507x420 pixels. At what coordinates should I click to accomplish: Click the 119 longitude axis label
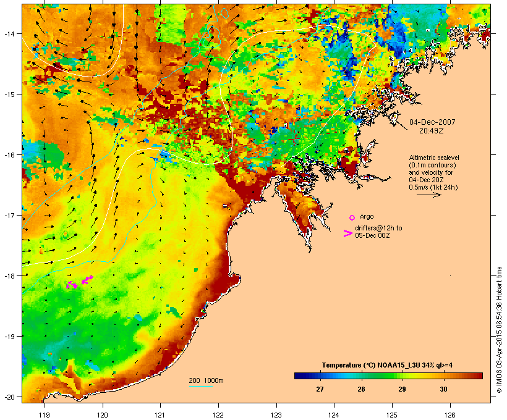click(45, 415)
